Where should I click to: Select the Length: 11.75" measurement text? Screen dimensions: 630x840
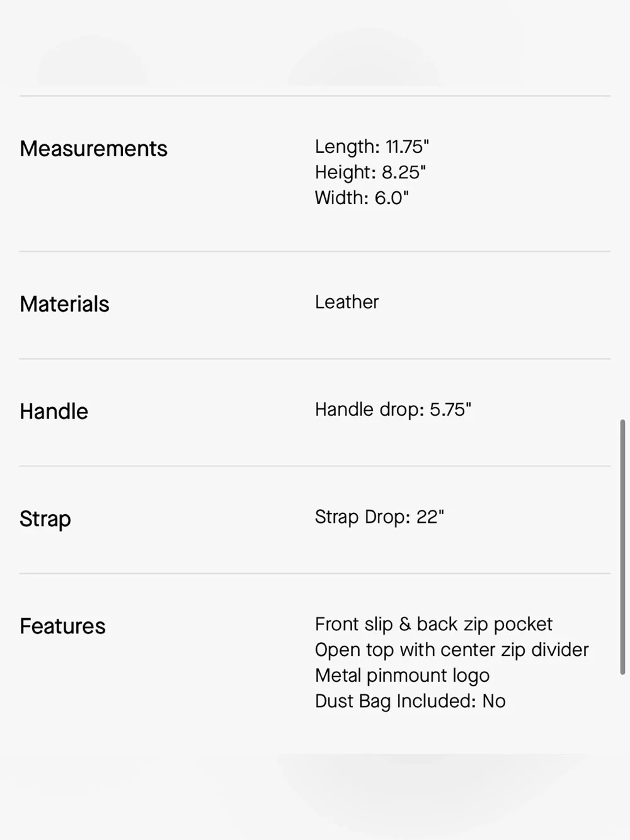372,147
